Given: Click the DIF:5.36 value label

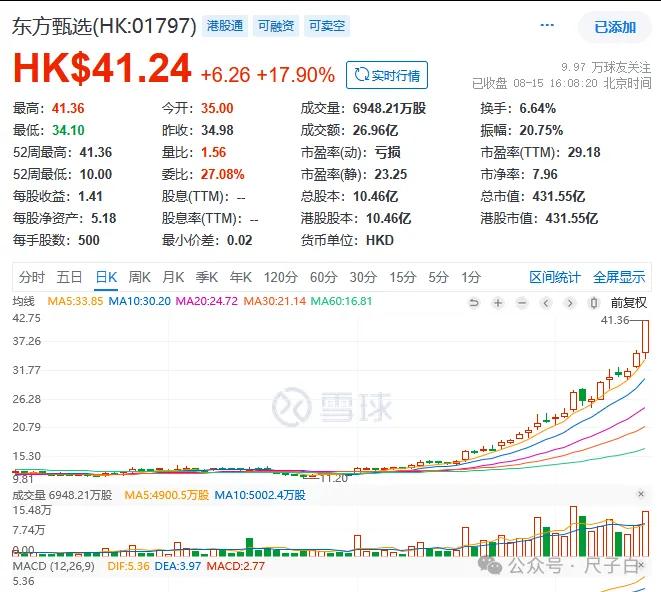Looking at the screenshot, I should click(129, 566).
